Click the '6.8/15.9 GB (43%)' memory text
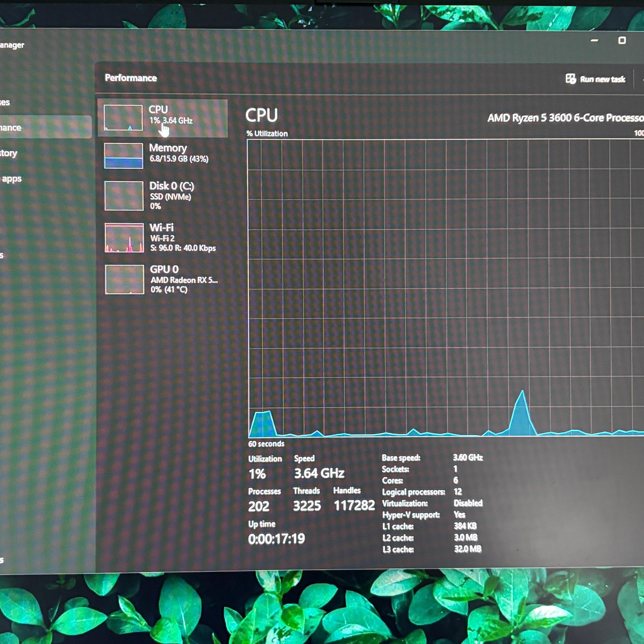 click(179, 159)
